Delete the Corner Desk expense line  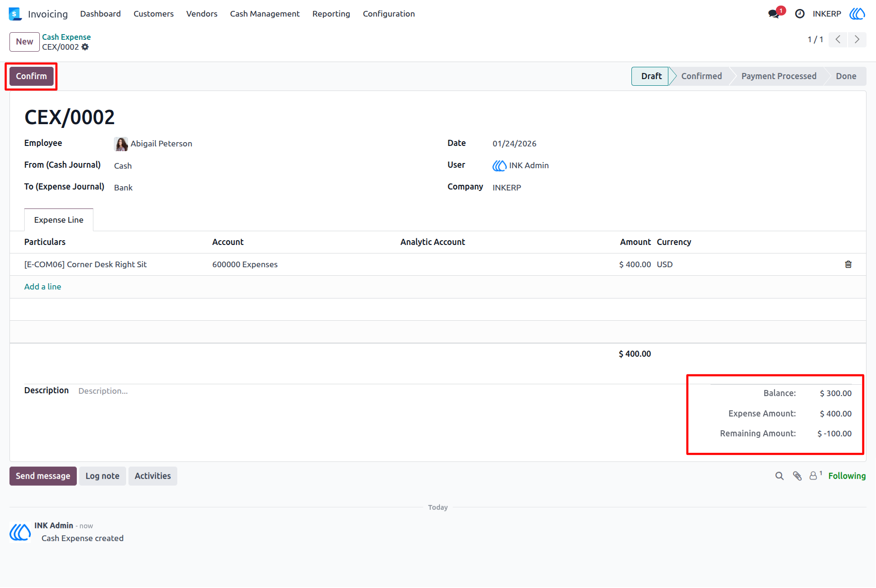click(x=848, y=264)
